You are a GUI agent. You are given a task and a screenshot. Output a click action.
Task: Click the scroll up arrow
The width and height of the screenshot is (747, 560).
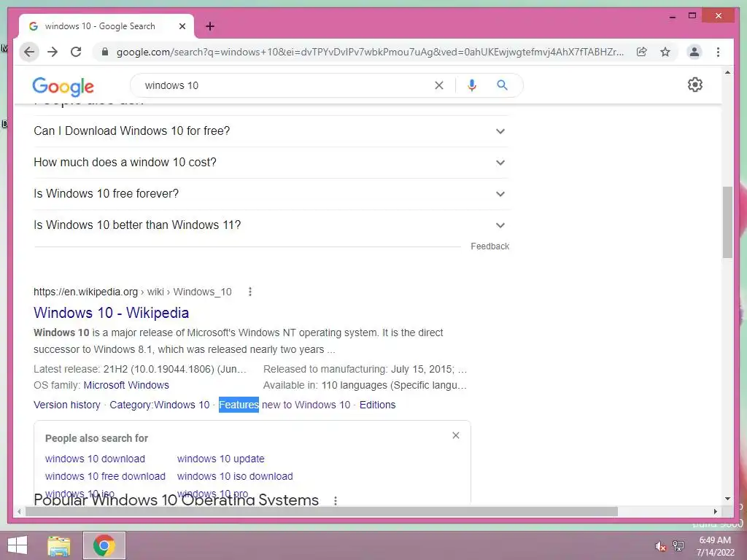pos(727,72)
